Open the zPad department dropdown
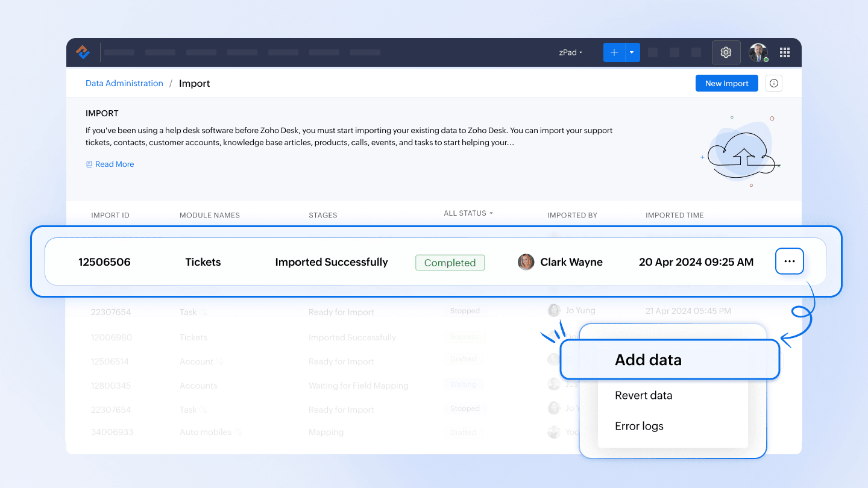 click(x=570, y=52)
